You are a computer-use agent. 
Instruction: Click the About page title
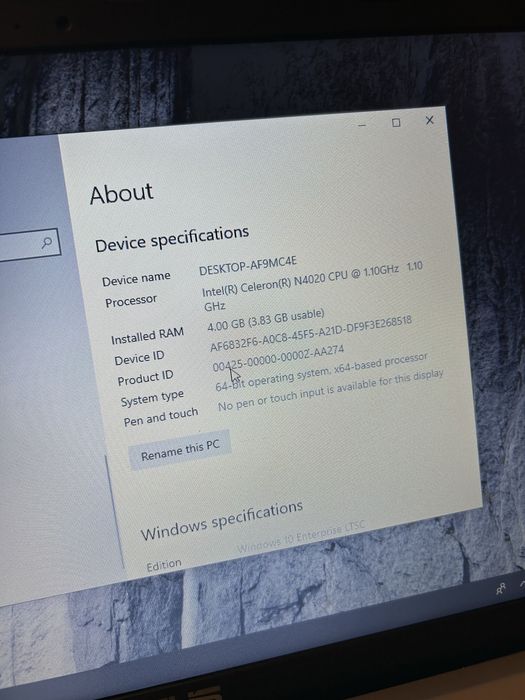[121, 194]
